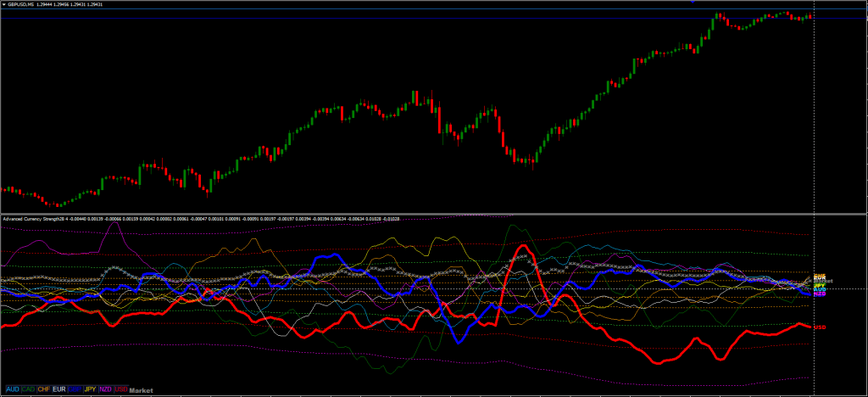The height and width of the screenshot is (397, 868).
Task: Click the magenta NZD label at line end
Action: (x=820, y=294)
